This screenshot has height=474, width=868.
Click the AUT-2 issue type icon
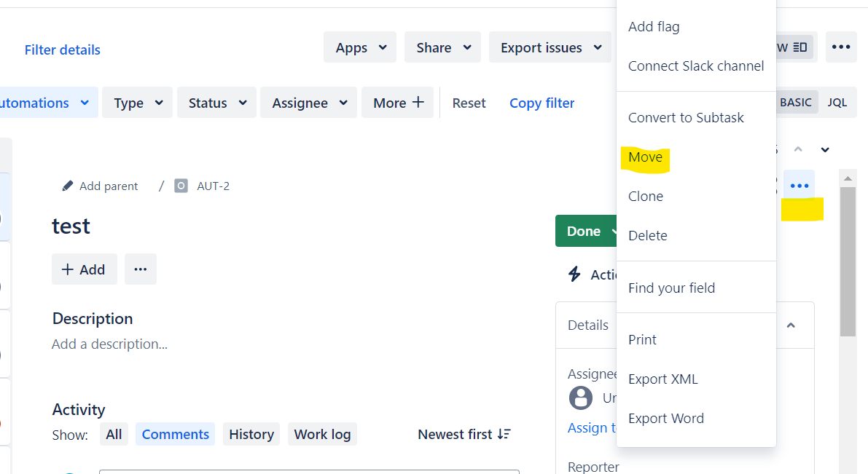[181, 186]
